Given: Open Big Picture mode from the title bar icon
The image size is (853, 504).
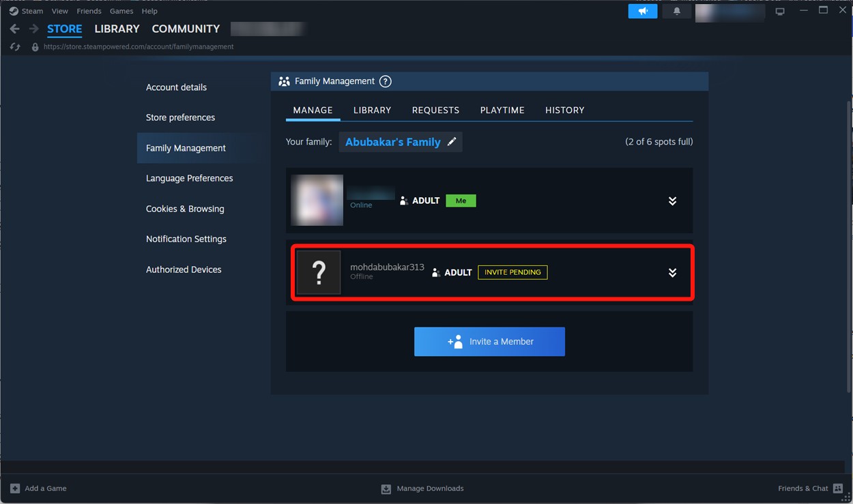Looking at the screenshot, I should [780, 10].
